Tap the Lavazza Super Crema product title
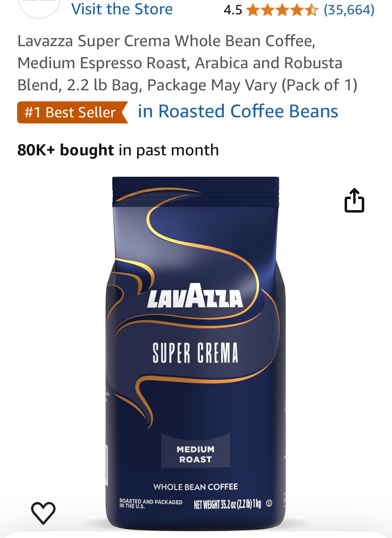 187,63
